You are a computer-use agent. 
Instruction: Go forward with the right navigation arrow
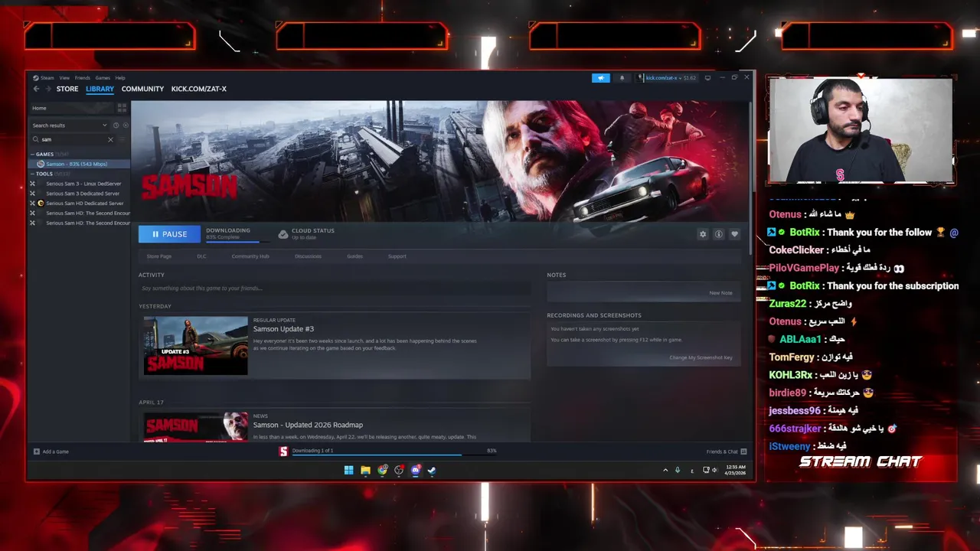(x=48, y=89)
